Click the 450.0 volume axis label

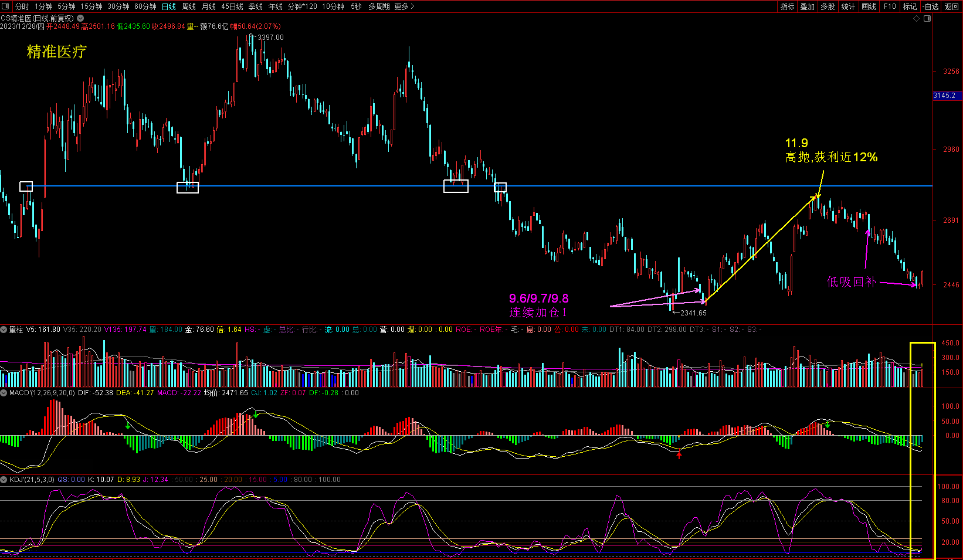tap(951, 343)
